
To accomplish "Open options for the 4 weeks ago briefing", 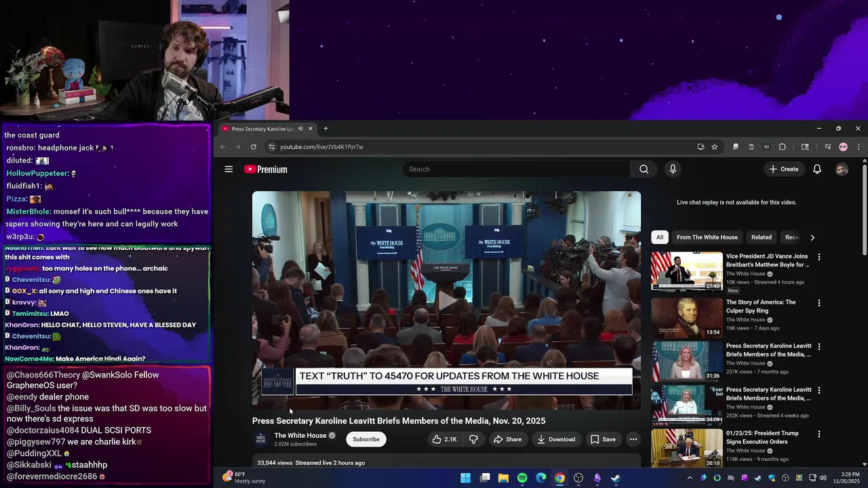I will tap(818, 390).
